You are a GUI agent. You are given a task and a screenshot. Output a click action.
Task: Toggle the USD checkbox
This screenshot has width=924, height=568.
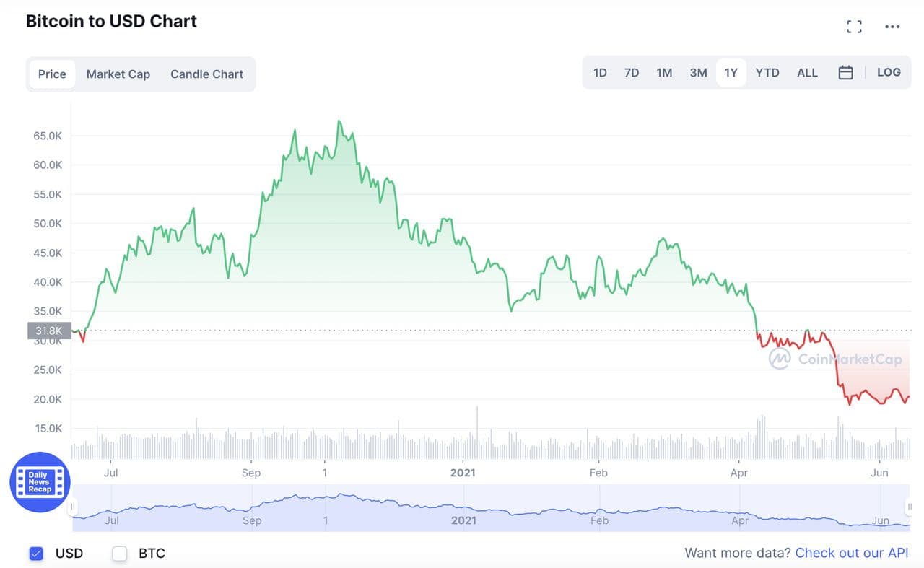(x=36, y=554)
